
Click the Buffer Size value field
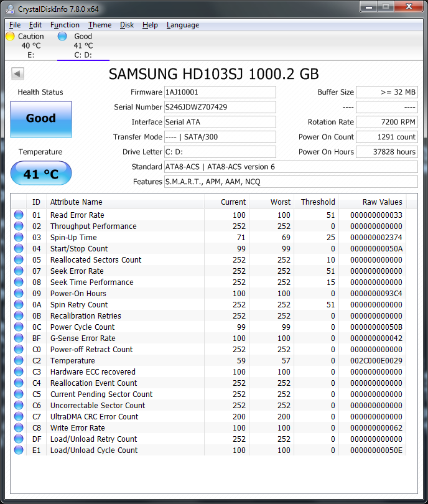(x=387, y=92)
